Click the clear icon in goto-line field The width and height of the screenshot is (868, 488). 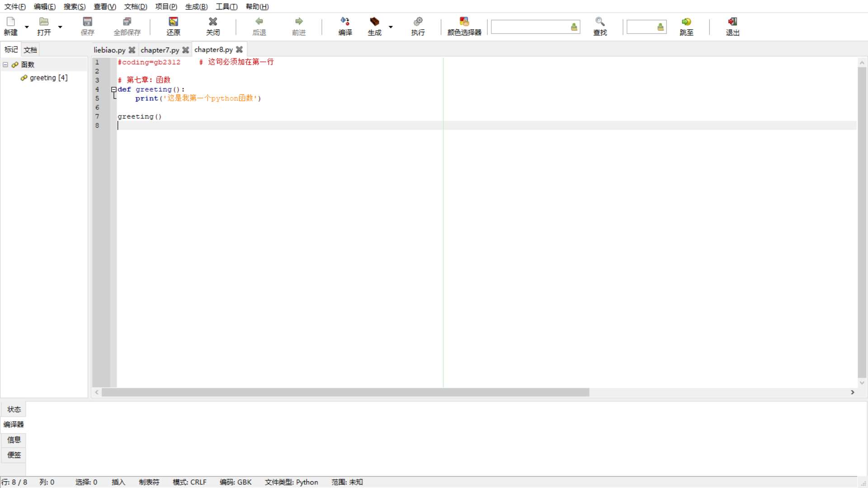click(660, 27)
